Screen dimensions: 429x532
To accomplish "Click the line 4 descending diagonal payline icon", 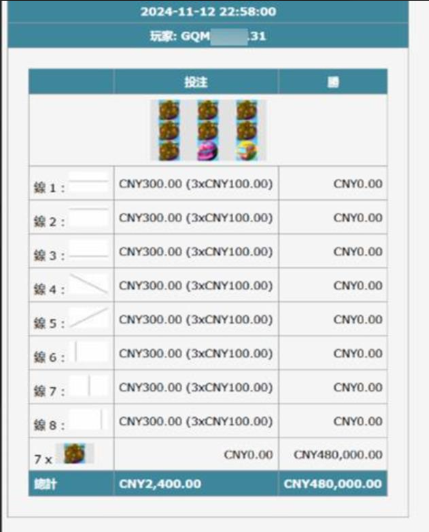I will click(x=89, y=284).
